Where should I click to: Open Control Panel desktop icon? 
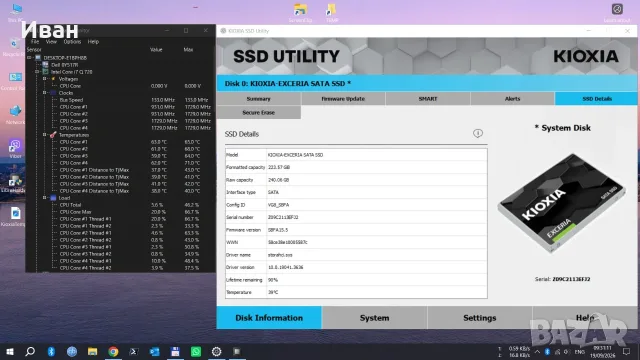15,81
